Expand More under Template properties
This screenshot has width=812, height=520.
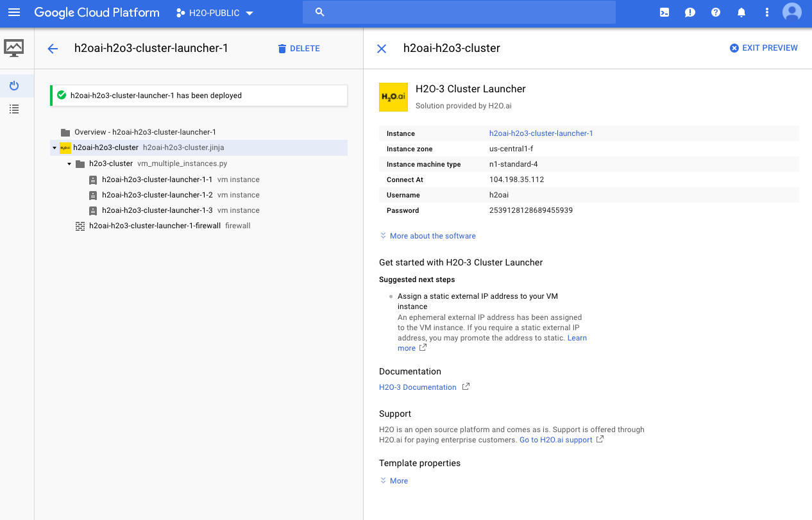pos(393,480)
